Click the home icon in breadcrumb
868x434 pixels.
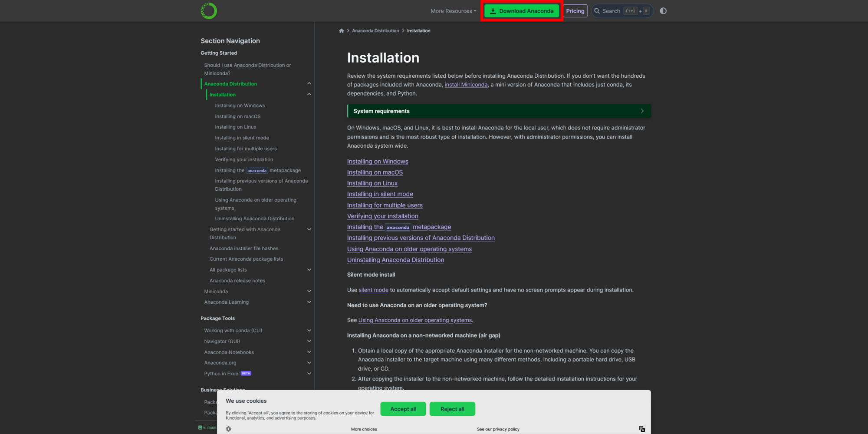pyautogui.click(x=342, y=31)
